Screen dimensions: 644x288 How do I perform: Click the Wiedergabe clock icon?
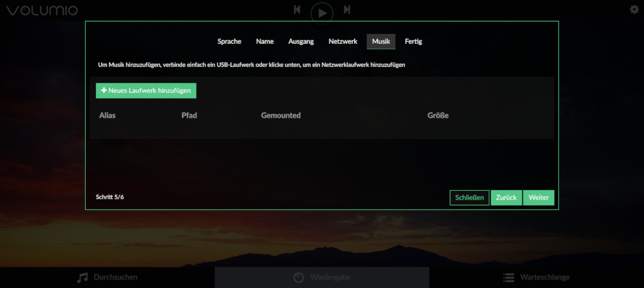pos(299,277)
